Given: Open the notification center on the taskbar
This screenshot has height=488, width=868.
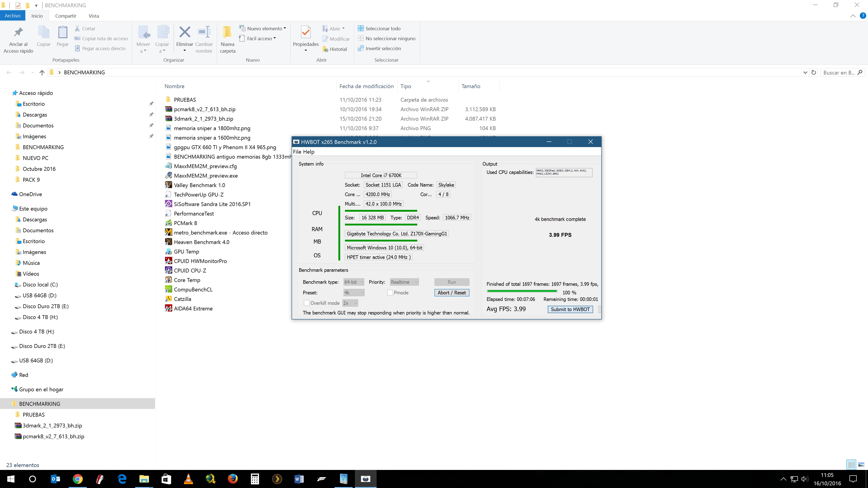Looking at the screenshot, I should point(853,479).
